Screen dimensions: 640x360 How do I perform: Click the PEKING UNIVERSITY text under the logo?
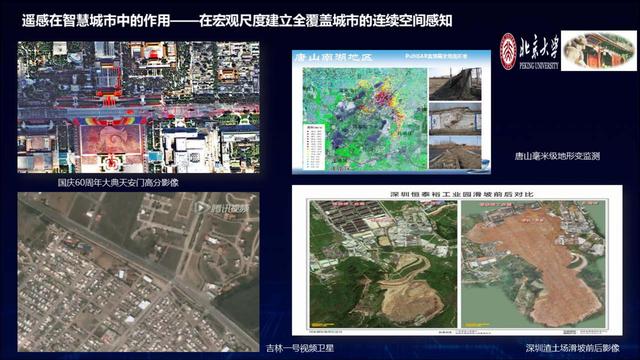[539, 65]
